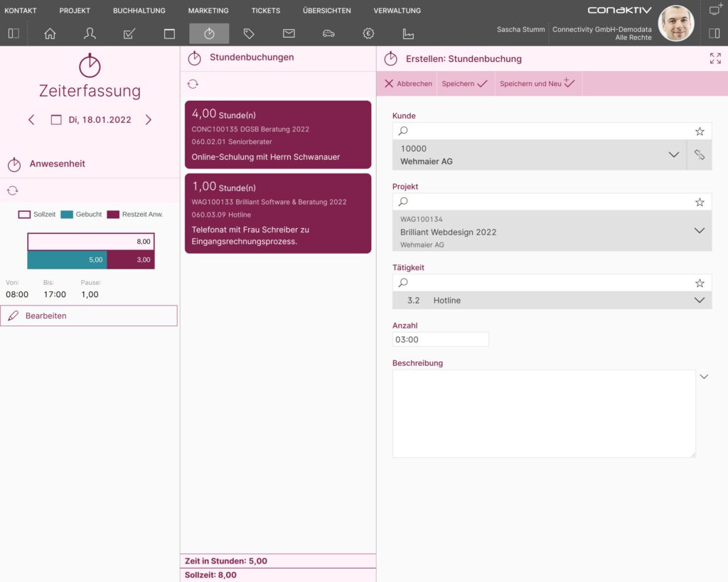Open the price tag icon
This screenshot has height=582, width=728.
[x=249, y=33]
